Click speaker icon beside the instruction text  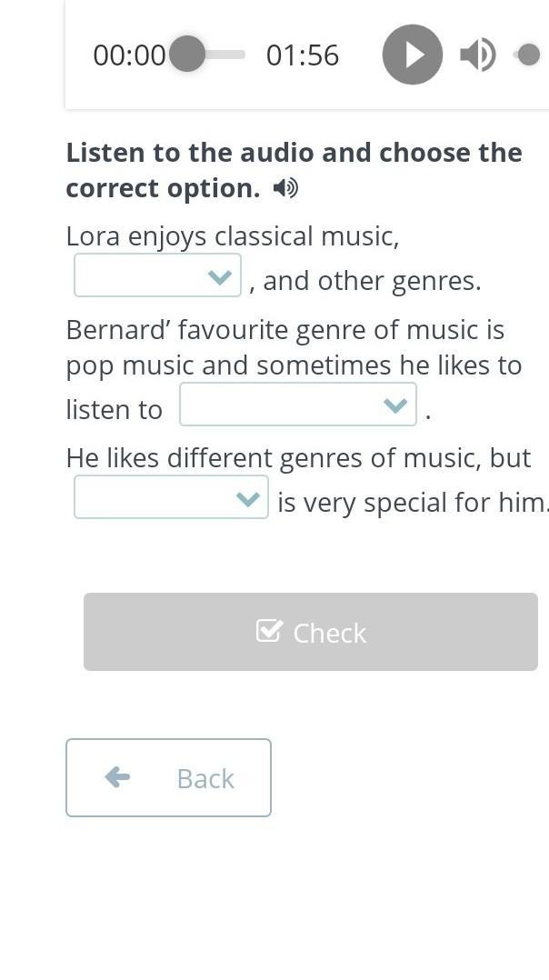(x=285, y=188)
